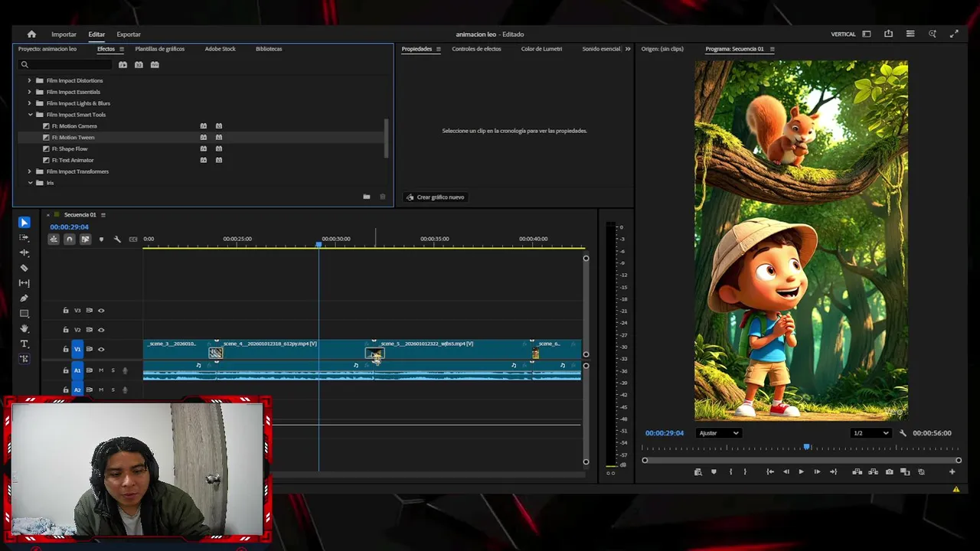Image resolution: width=980 pixels, height=551 pixels.
Task: Add marker in the timeline header
Action: (101, 240)
